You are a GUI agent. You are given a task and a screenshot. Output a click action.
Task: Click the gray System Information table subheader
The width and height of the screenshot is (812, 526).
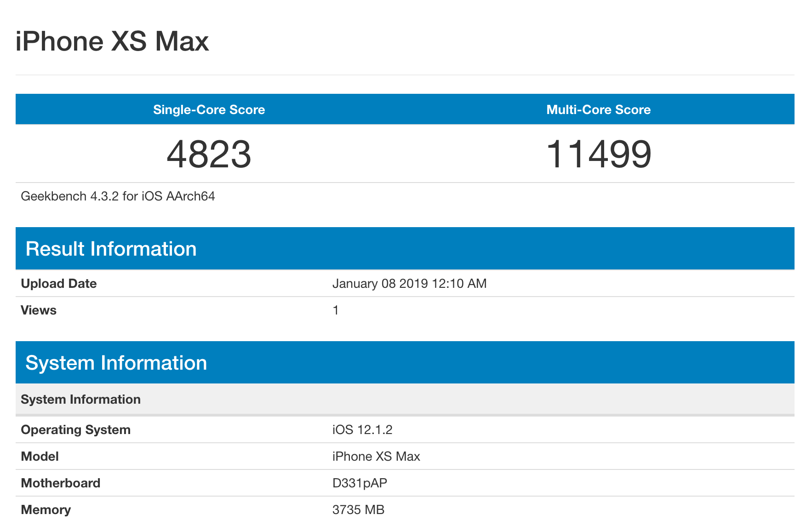pyautogui.click(x=81, y=399)
